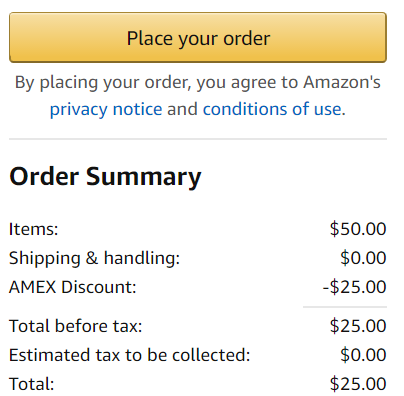Viewport: 404px width, 396px height.
Task: Click the word 'and' between the two links
Action: tap(182, 109)
